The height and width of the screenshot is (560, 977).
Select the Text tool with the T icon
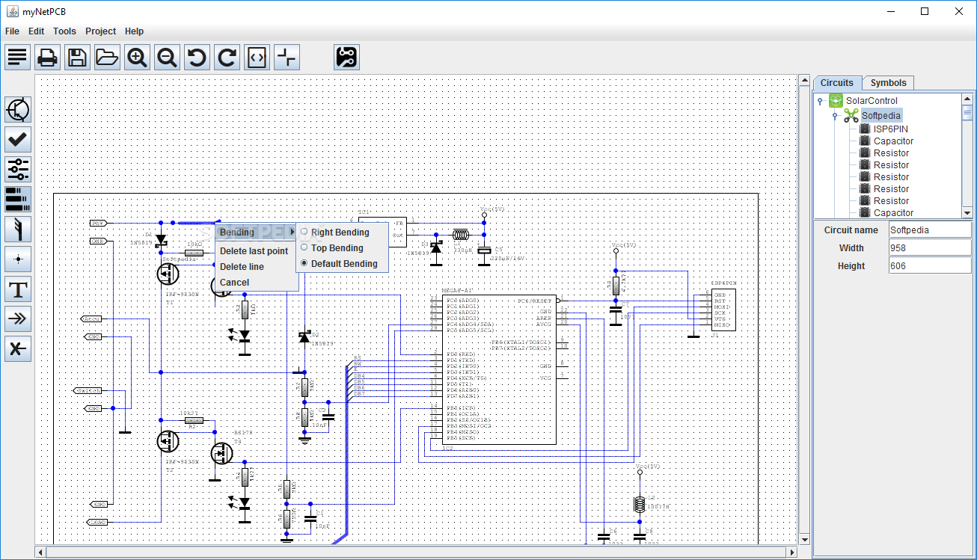pyautogui.click(x=18, y=289)
